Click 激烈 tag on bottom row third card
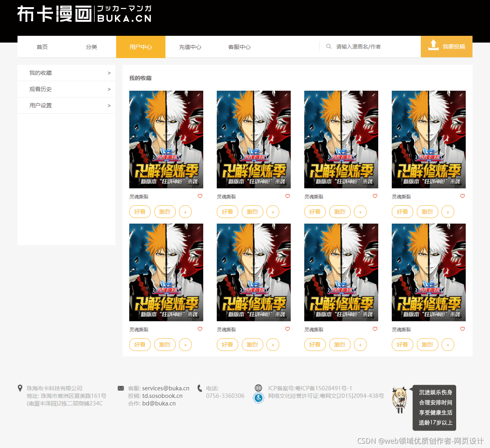This screenshot has height=448, width=490. coord(340,345)
